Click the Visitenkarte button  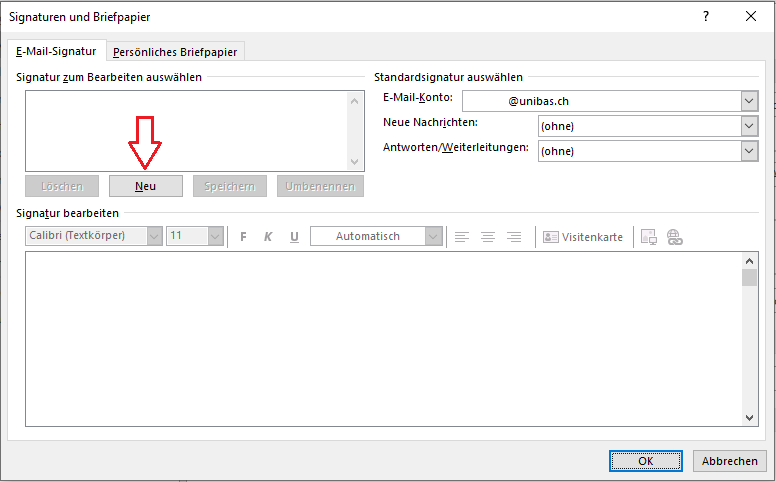point(583,237)
